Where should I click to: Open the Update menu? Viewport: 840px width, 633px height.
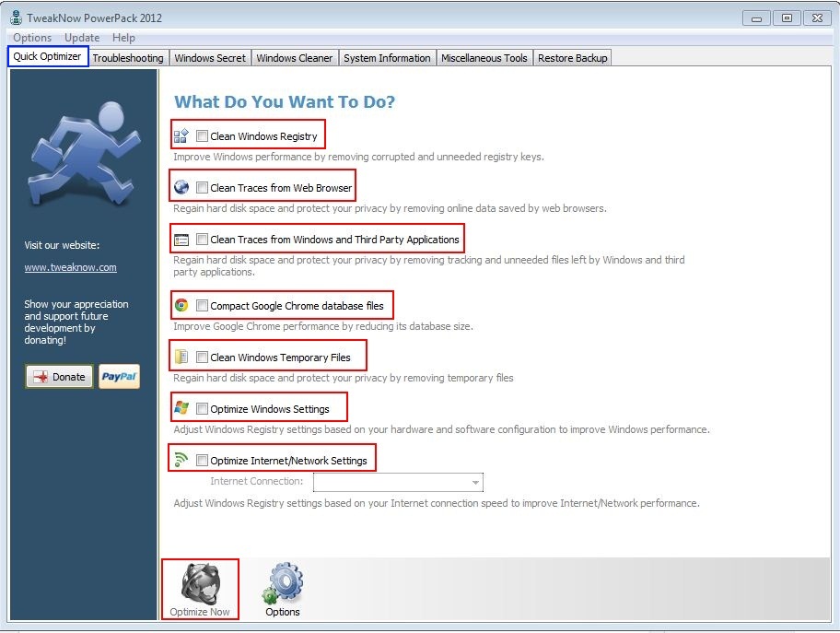[x=82, y=38]
